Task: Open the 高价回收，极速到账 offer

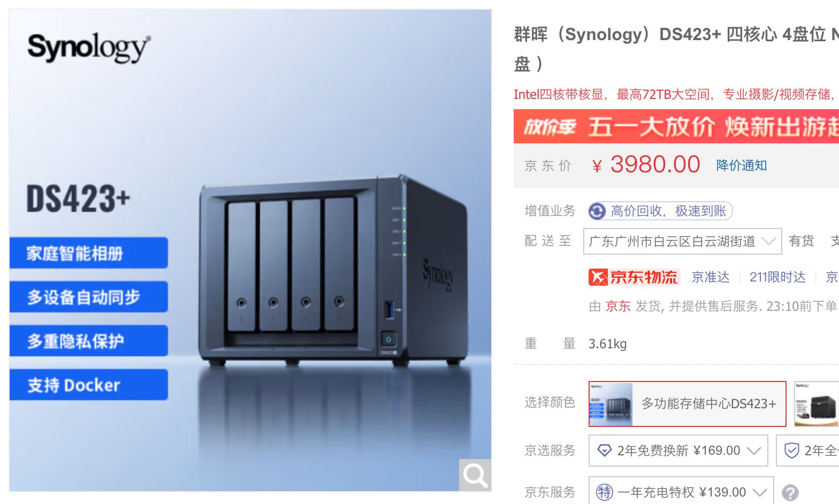Action: point(660,211)
